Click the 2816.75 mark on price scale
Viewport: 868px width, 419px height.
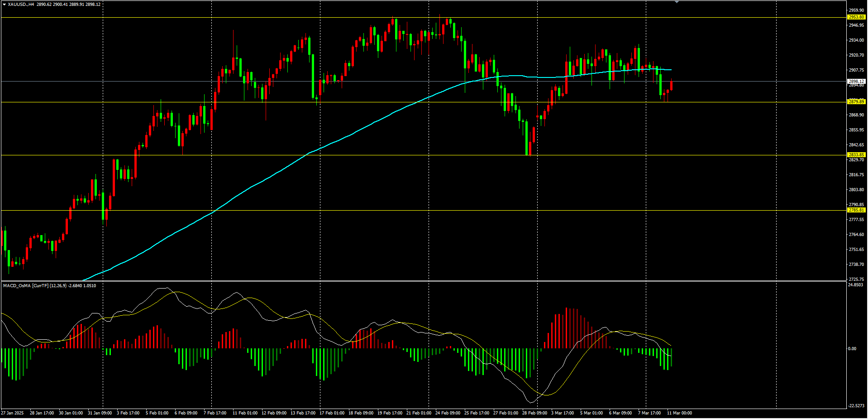tap(856, 175)
